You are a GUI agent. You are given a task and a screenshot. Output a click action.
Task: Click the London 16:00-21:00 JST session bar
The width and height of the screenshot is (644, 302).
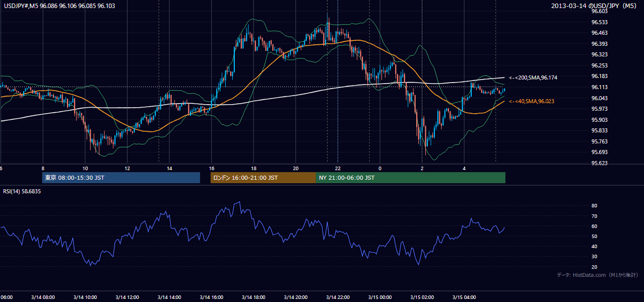point(263,178)
